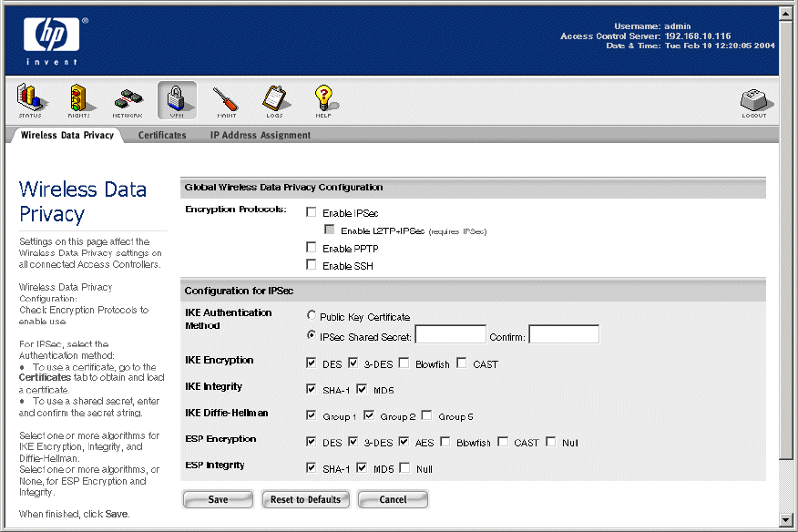The height and width of the screenshot is (532, 798).
Task: Check Blowfish under ESP Encryption
Action: pos(445,442)
